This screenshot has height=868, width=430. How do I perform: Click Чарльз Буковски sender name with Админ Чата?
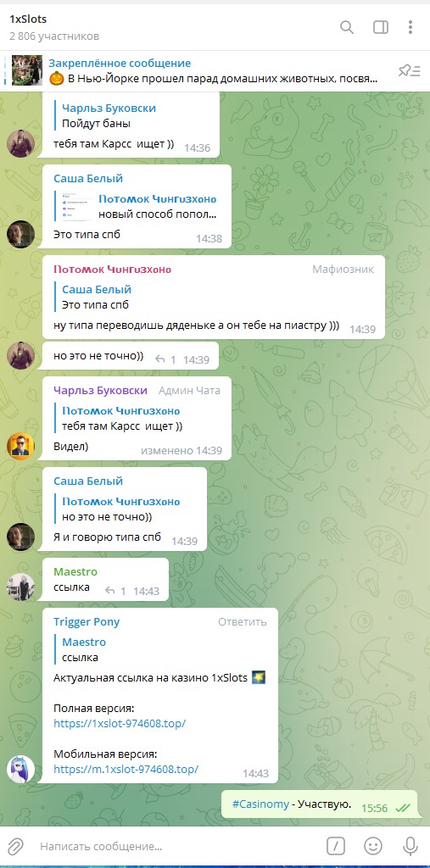[x=100, y=390]
